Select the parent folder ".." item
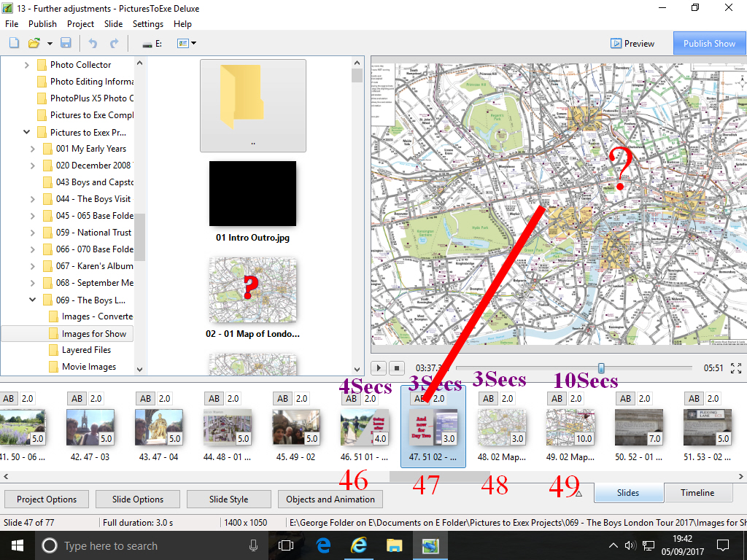The image size is (747, 560). pos(253,106)
